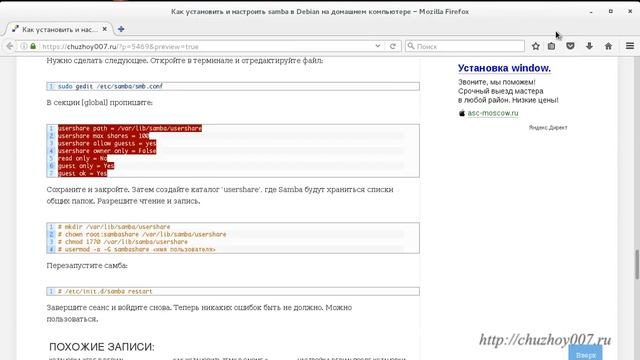This screenshot has width=640, height=360.
Task: Open site information icon in address bar
Action: [24, 46]
